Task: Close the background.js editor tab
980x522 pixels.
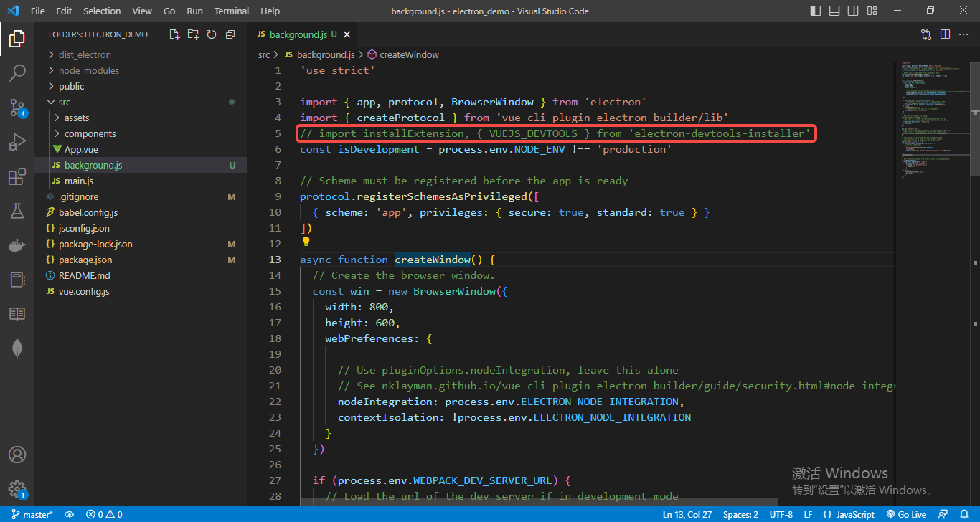Action: [x=346, y=34]
